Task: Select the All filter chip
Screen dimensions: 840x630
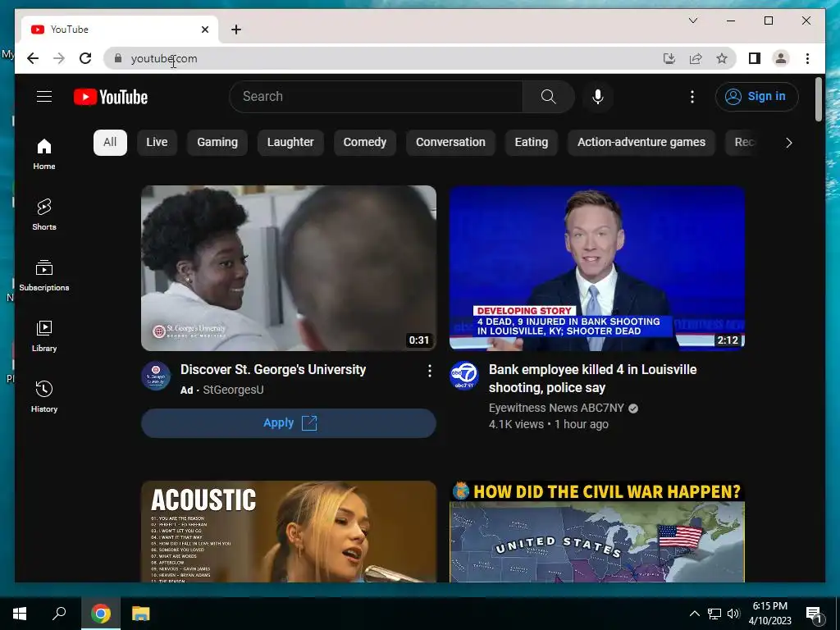Action: coord(110,143)
